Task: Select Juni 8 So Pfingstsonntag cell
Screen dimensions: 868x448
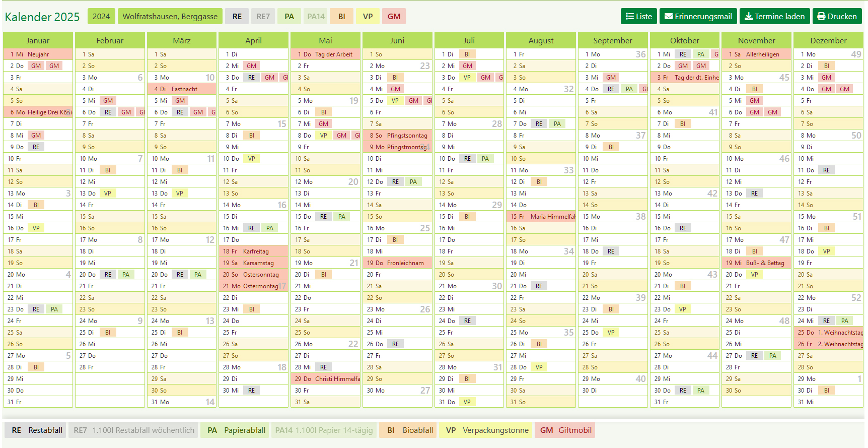Action: tap(397, 135)
